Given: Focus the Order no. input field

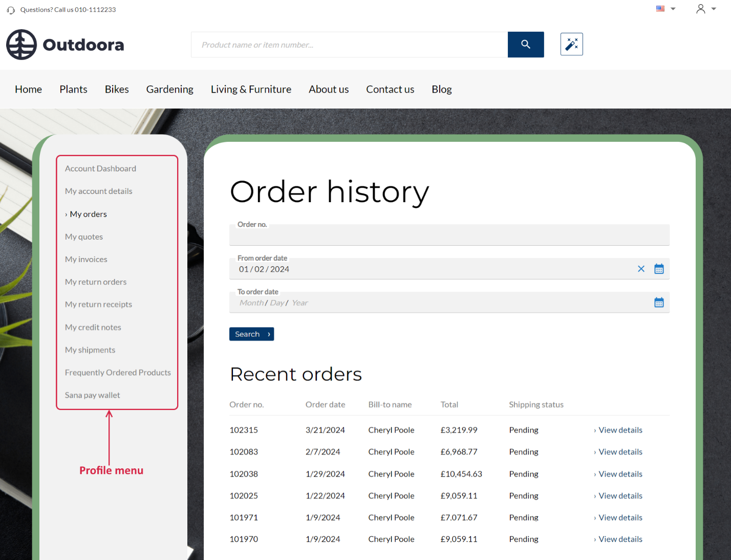Looking at the screenshot, I should [x=449, y=236].
